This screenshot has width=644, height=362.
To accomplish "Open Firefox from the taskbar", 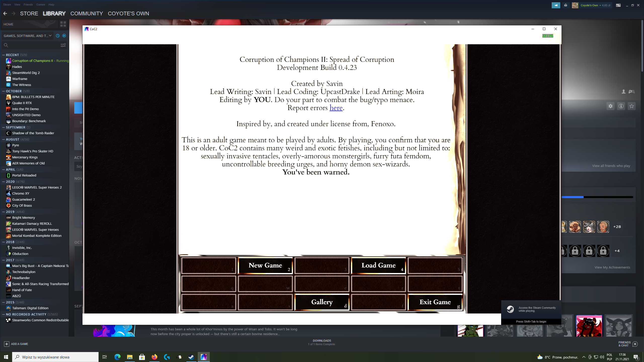I will tap(154, 357).
